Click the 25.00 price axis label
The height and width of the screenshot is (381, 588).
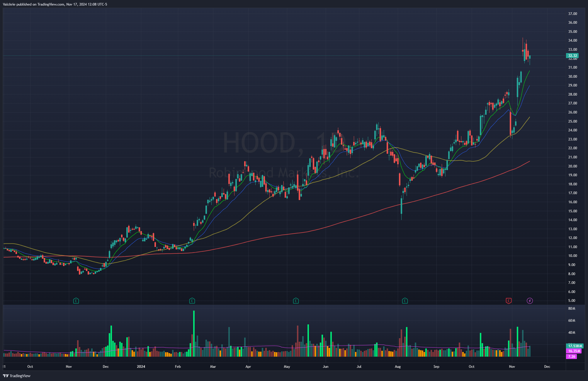click(572, 121)
